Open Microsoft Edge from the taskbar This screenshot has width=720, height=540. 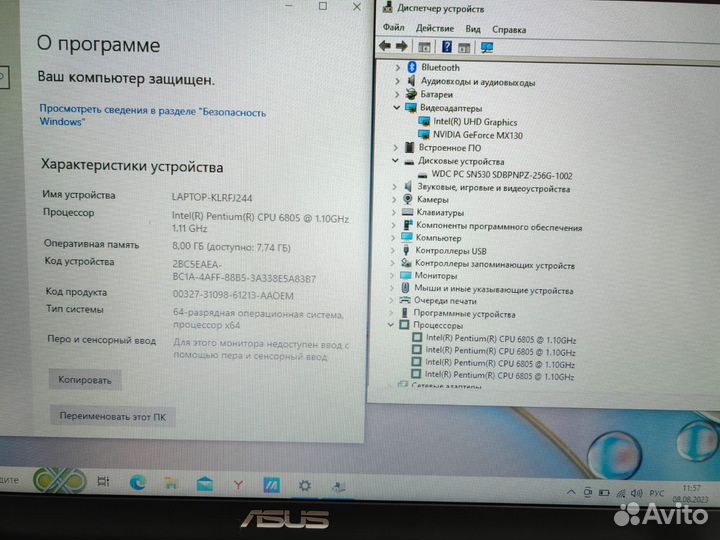[138, 483]
